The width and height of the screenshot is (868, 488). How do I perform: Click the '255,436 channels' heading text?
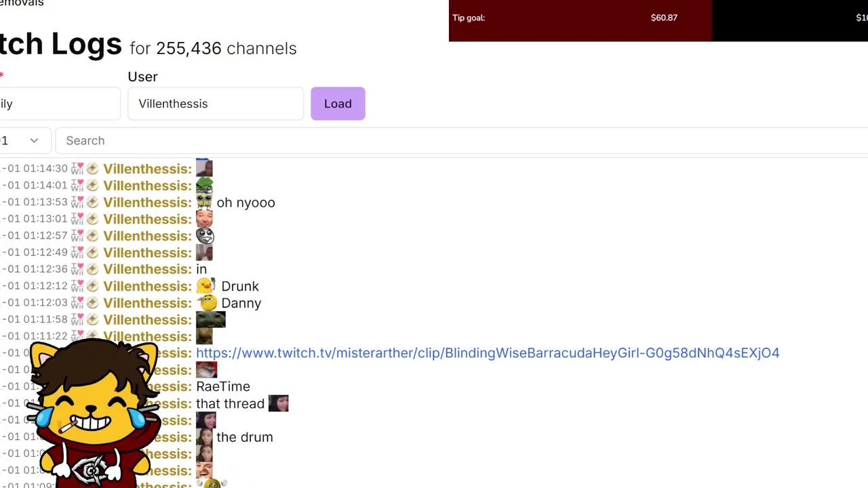pyautogui.click(x=226, y=48)
